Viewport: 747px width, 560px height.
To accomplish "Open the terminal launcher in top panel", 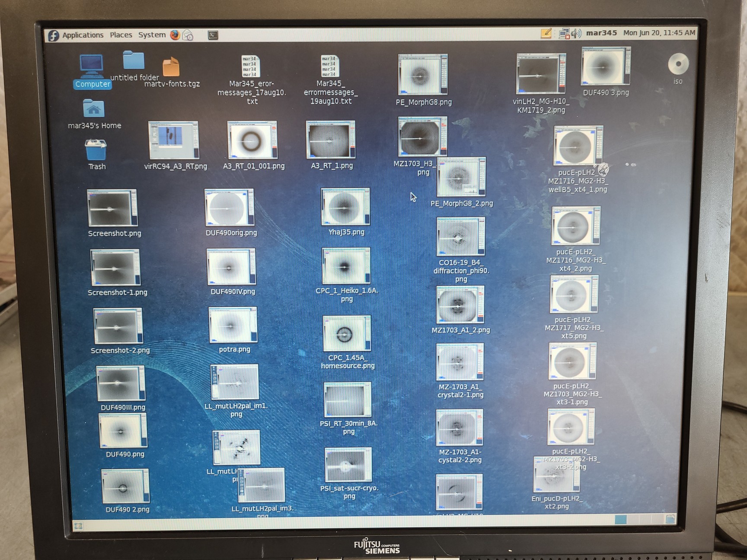I will 213,35.
